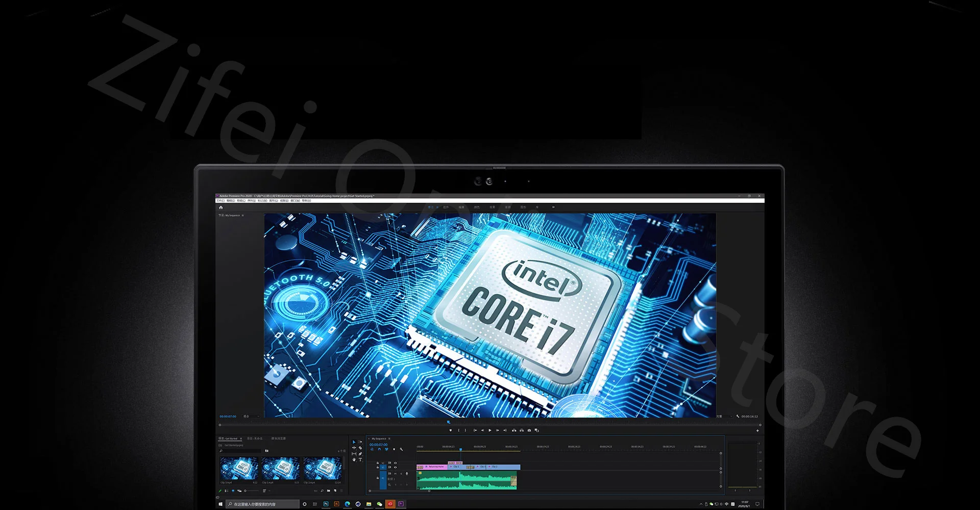Screen dimensions: 980x510
Task: Open Program monitor wrench settings
Action: pyautogui.click(x=738, y=416)
